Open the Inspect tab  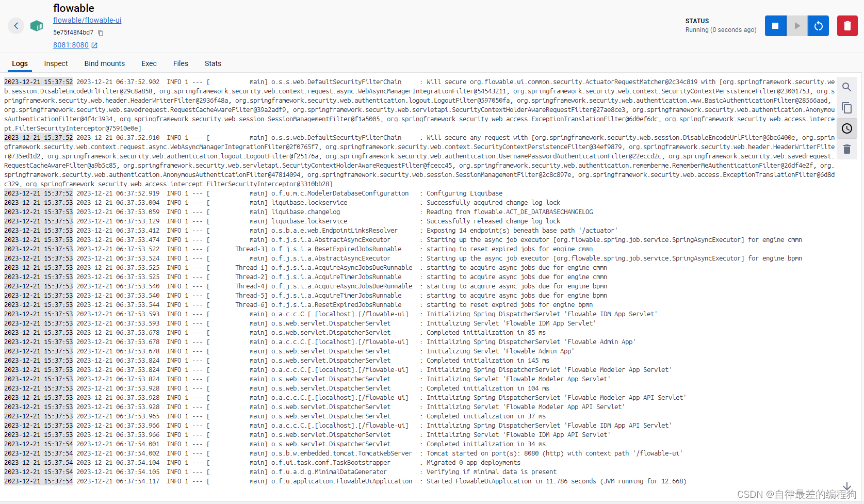(56, 63)
